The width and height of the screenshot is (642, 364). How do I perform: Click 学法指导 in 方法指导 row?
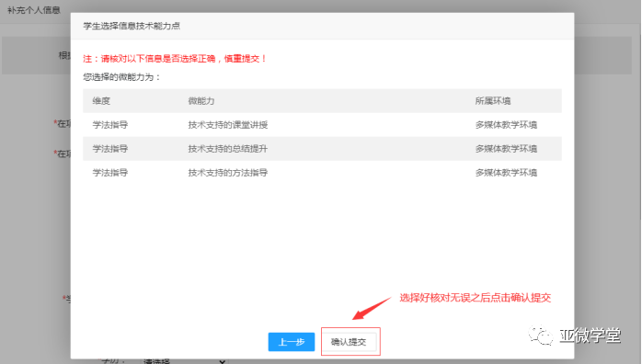coord(110,173)
